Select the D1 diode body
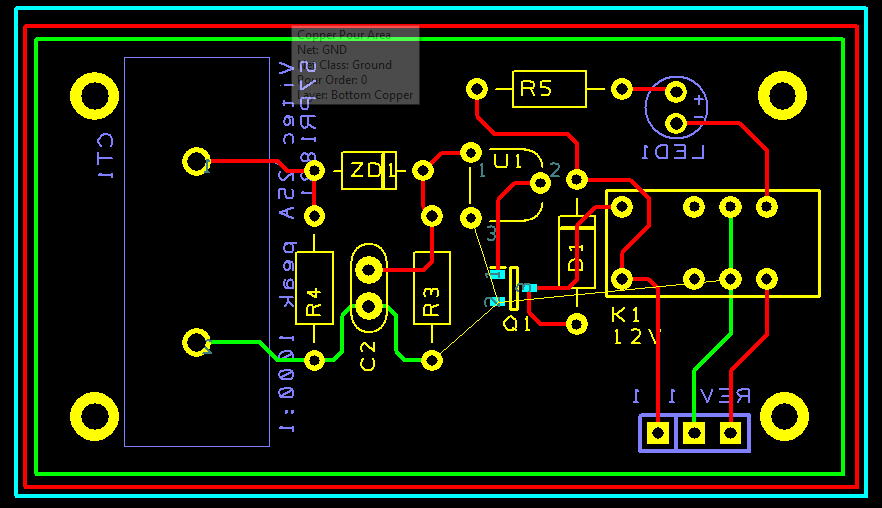Image resolution: width=882 pixels, height=508 pixels. click(577, 252)
